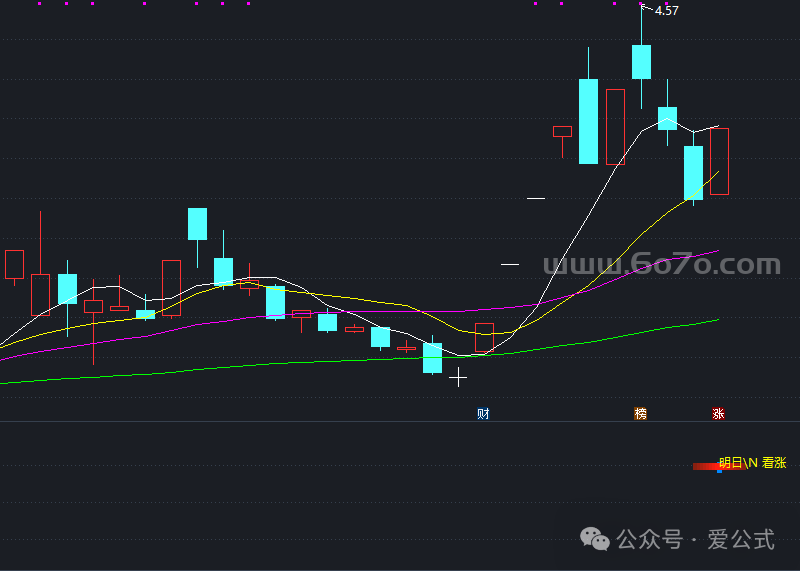Viewport: 800px width, 571px height.
Task: Select the red 涨 marker icon
Action: tap(718, 414)
